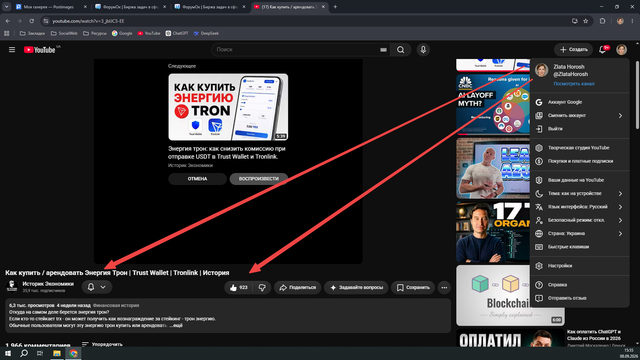Open Chrome extensions puzzle icon
Viewport: 640px width, 360px height.
pyautogui.click(x=602, y=21)
